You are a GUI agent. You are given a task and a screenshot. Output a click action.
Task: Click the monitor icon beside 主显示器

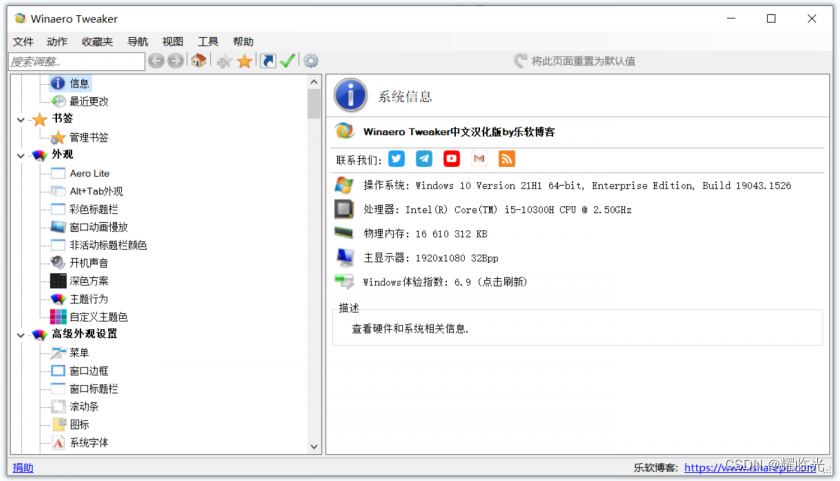(x=345, y=258)
